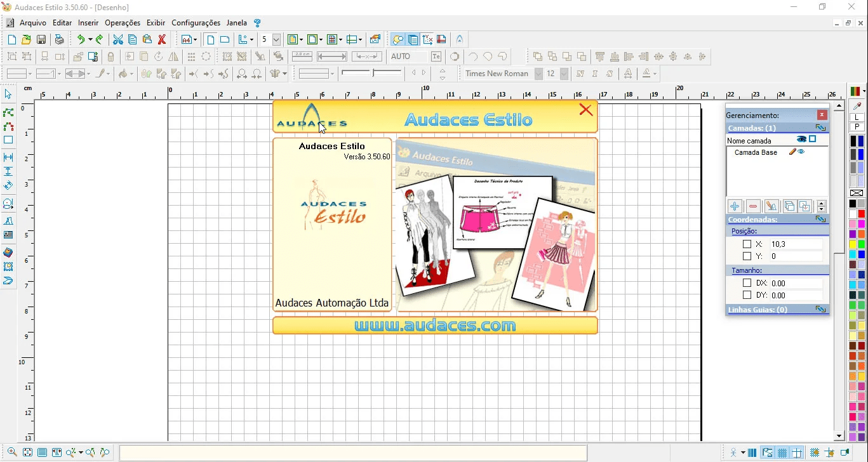Select the arrow selection tool in left toolbar
The height and width of the screenshot is (462, 868).
click(x=8, y=95)
